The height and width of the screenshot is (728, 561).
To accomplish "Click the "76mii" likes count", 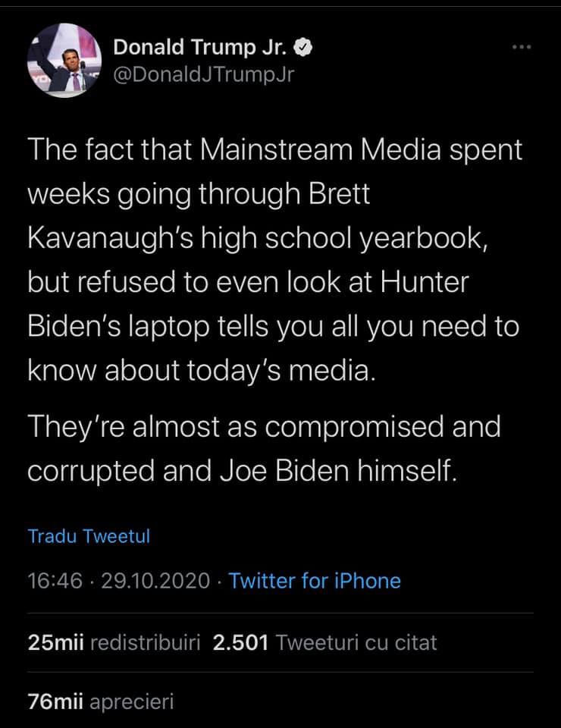I will coord(54,701).
